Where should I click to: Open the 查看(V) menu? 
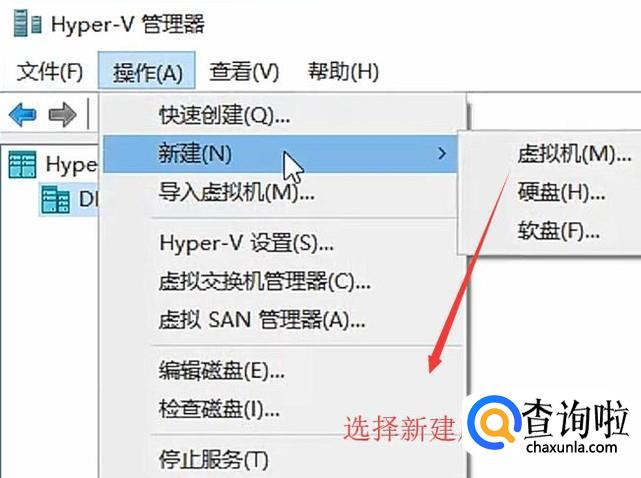(x=244, y=71)
